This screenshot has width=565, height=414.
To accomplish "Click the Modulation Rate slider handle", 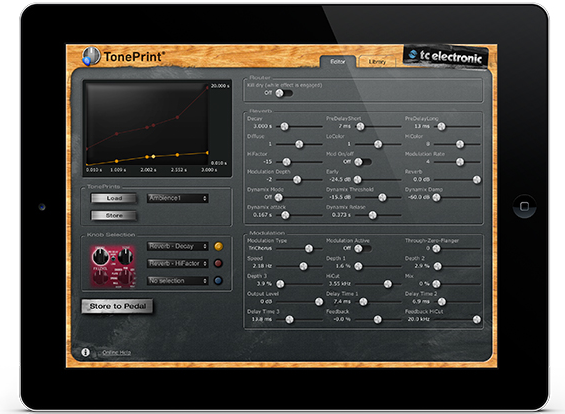I will pyautogui.click(x=460, y=162).
